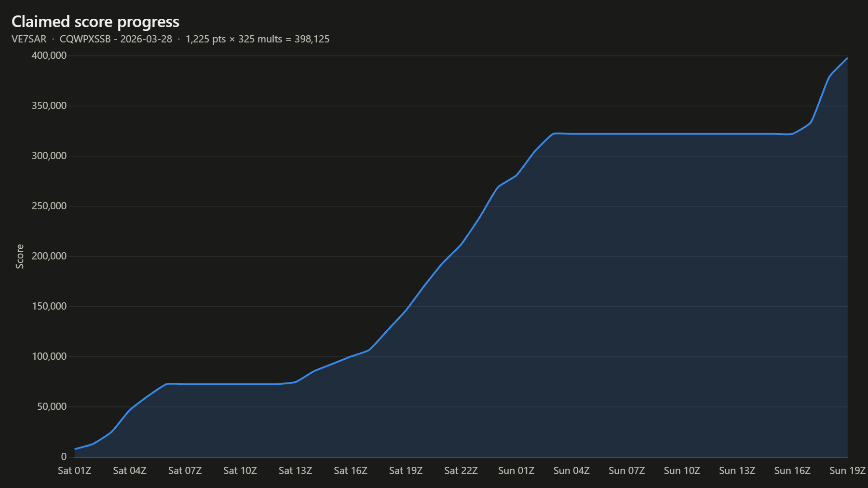
Task: Click the '150,000' y-axis label
Action: (49, 306)
